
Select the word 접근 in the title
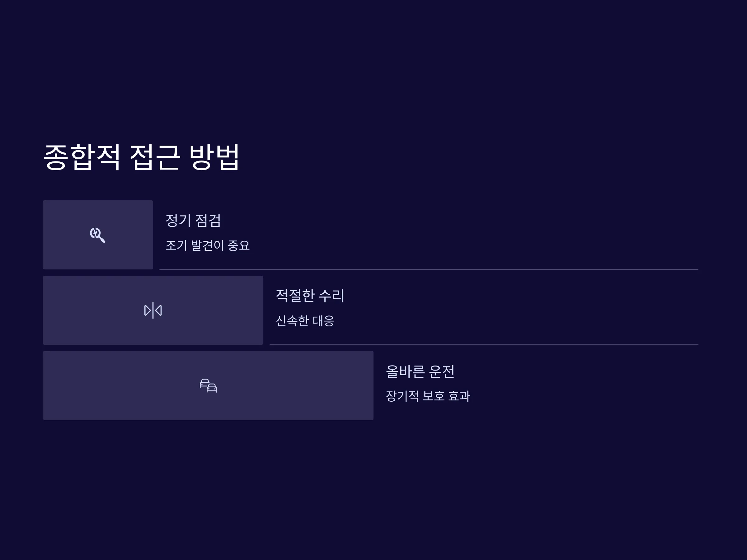[x=155, y=157]
